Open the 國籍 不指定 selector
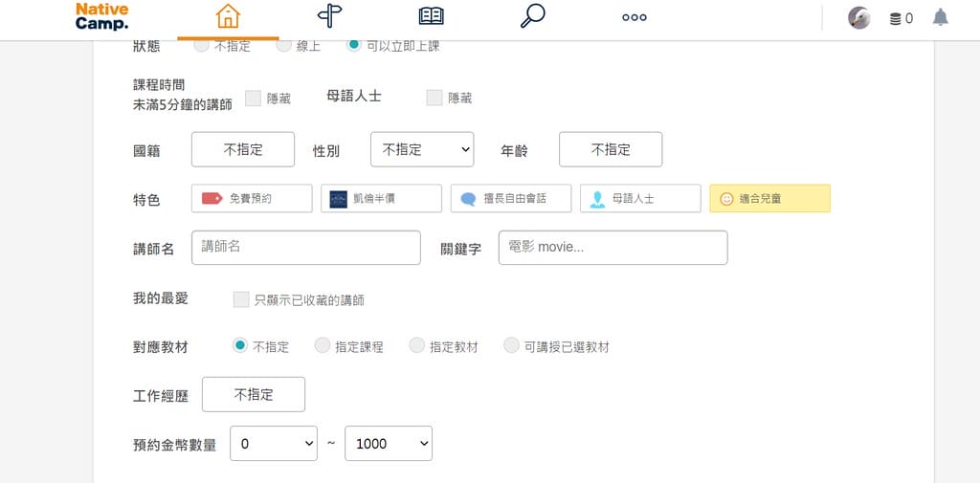Screen dimensions: 980x483 (243, 149)
